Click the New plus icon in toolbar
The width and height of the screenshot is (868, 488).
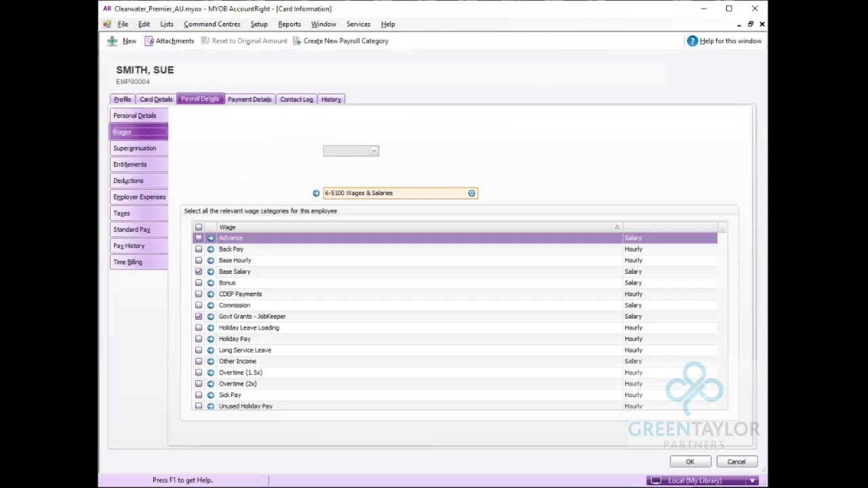pyautogui.click(x=112, y=41)
